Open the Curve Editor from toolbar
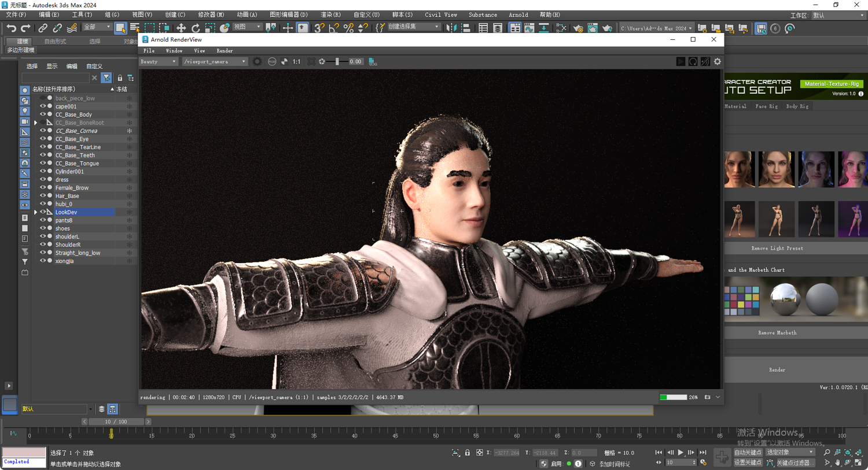 pyautogui.click(x=529, y=28)
